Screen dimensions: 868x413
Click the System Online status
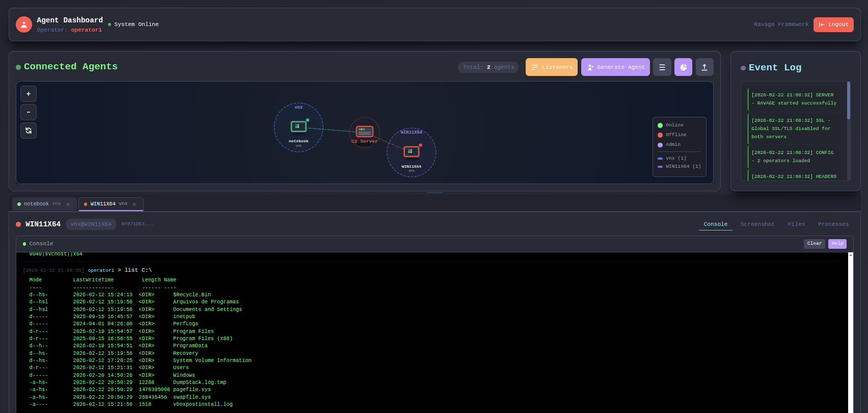pos(133,24)
